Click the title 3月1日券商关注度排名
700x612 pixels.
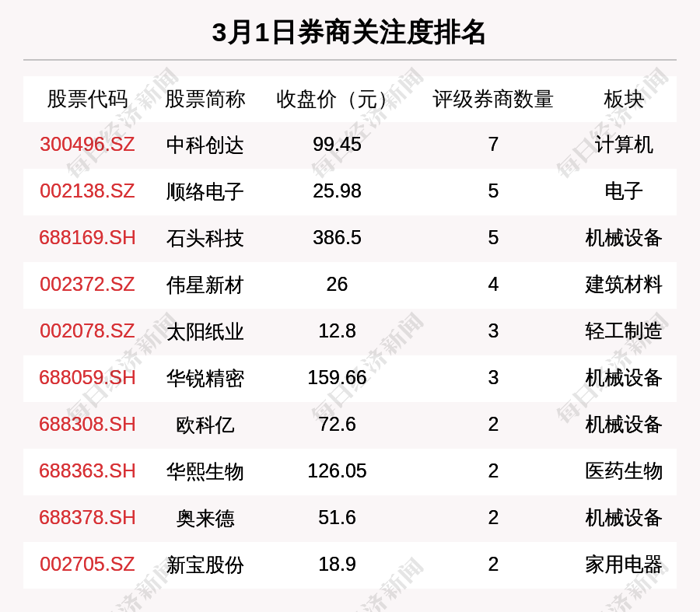point(348,32)
